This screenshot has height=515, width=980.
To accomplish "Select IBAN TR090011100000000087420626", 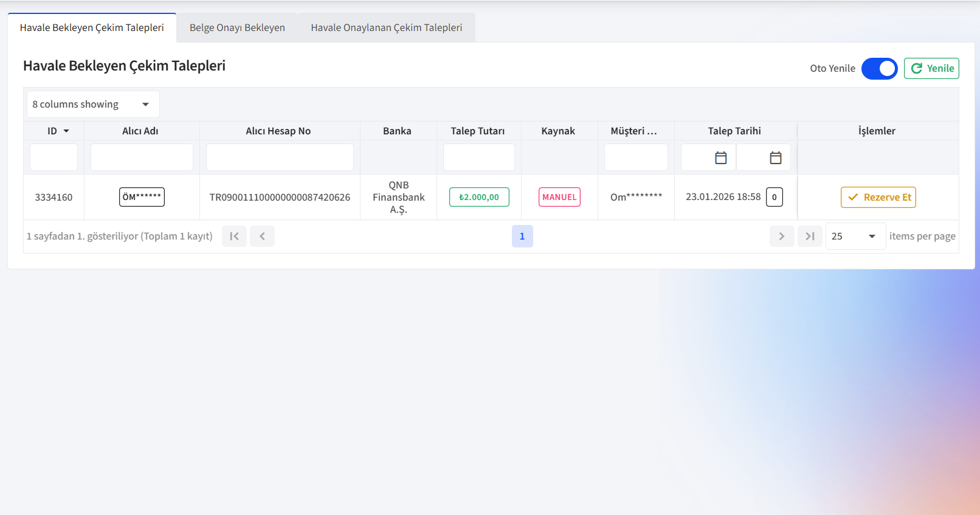I will click(x=280, y=197).
